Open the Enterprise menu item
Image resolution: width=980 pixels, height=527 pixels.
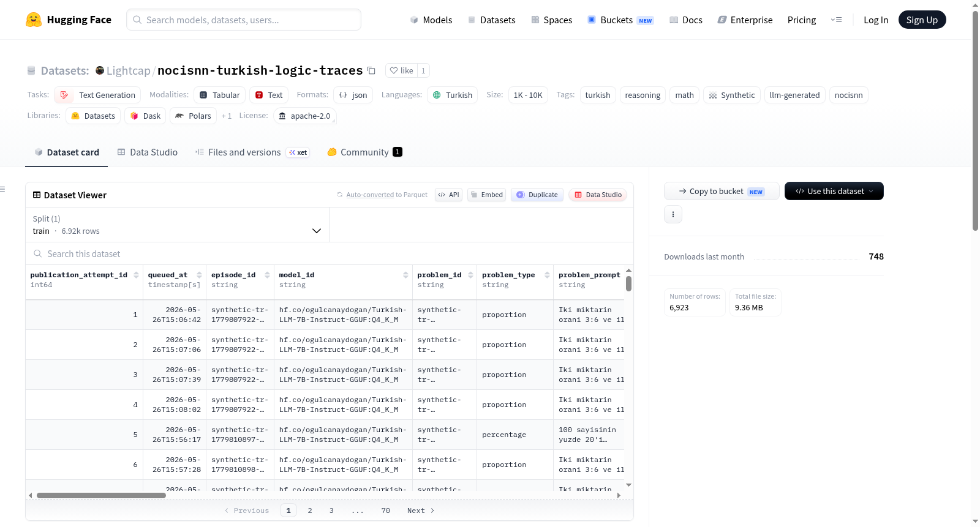[745, 20]
